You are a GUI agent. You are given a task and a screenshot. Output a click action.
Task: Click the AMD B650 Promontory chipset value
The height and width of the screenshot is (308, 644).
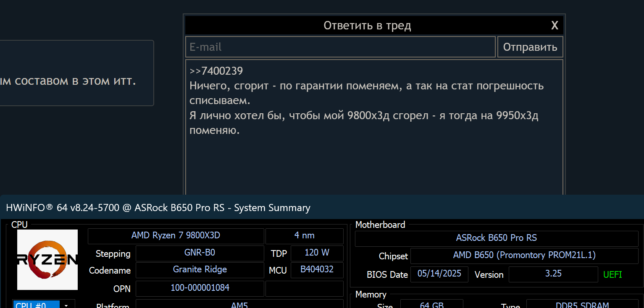pyautogui.click(x=524, y=256)
